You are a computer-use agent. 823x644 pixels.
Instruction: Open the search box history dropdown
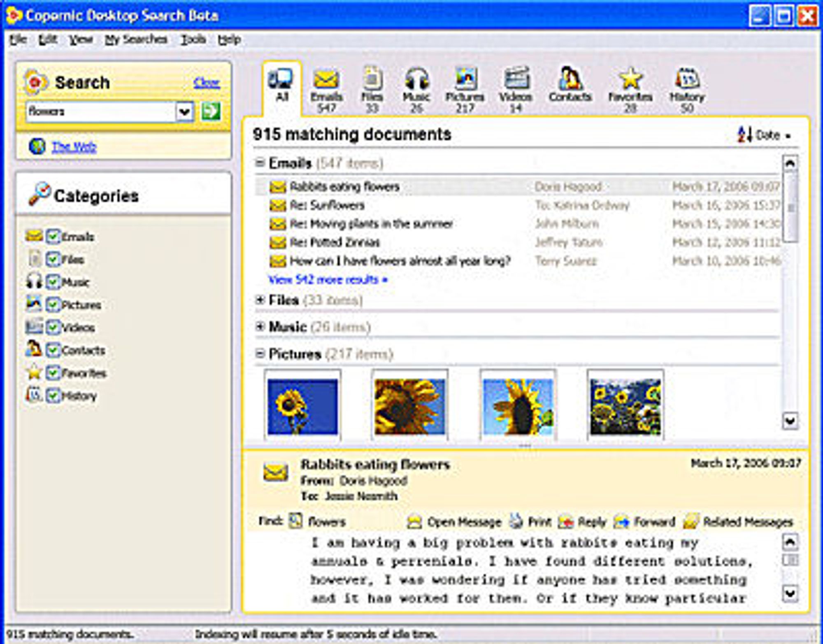184,112
